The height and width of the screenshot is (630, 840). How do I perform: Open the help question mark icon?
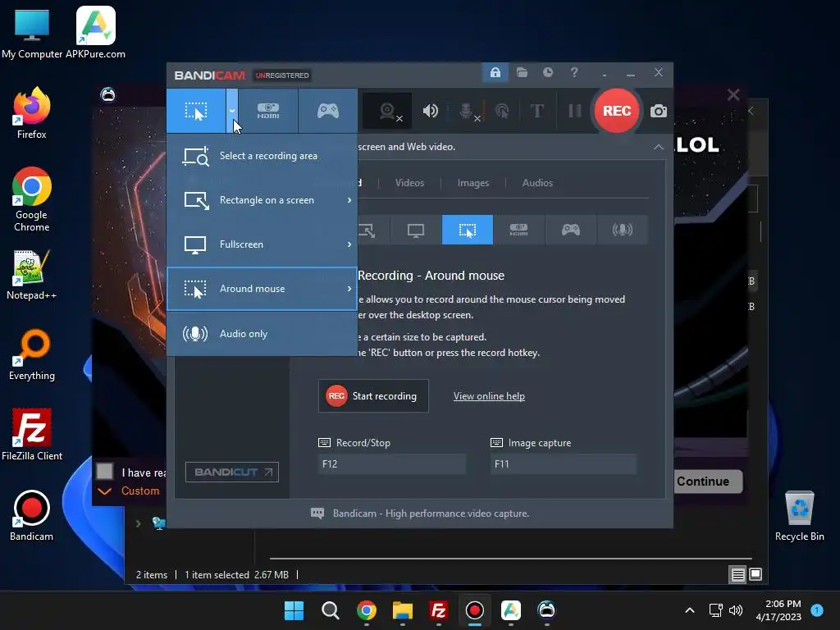click(574, 72)
